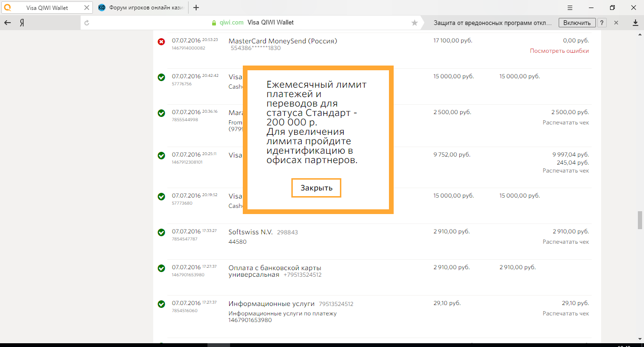
Task: Click the green check icon for 20:36:16 payment
Action: (x=161, y=113)
